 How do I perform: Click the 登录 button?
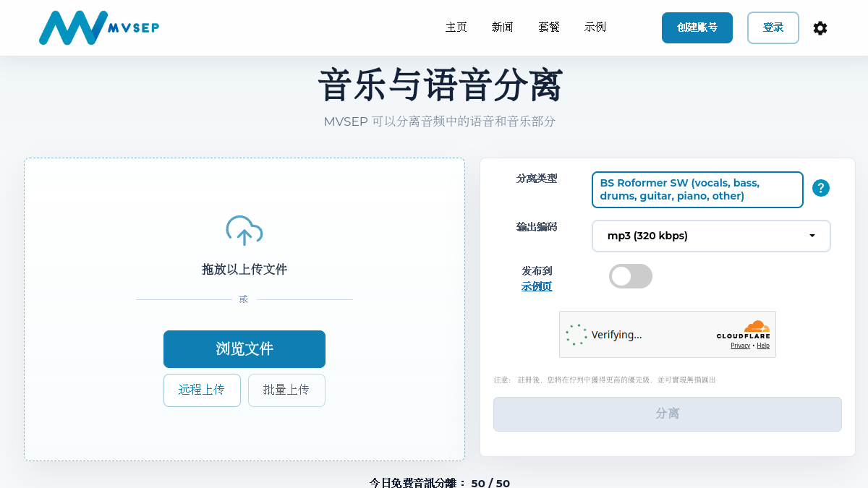773,27
